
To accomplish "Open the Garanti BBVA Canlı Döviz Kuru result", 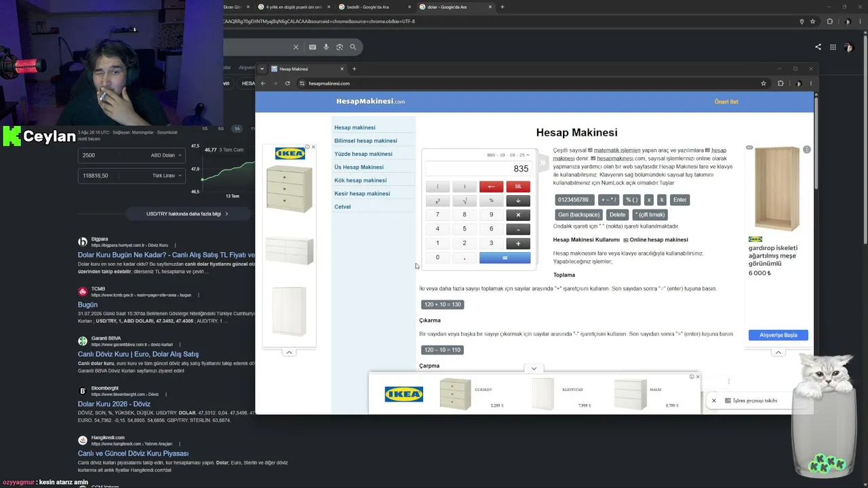I will (138, 354).
